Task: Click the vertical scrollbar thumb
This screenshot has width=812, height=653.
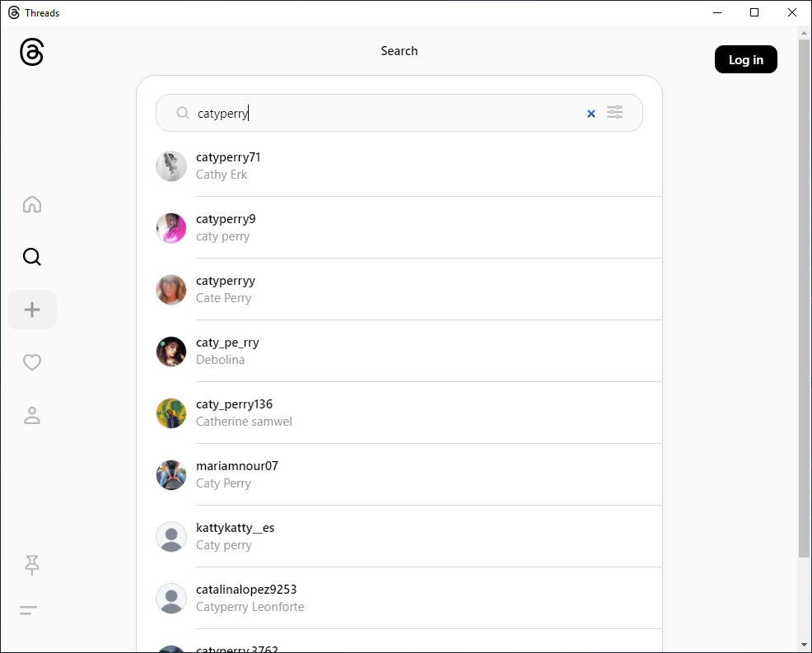Action: click(804, 298)
